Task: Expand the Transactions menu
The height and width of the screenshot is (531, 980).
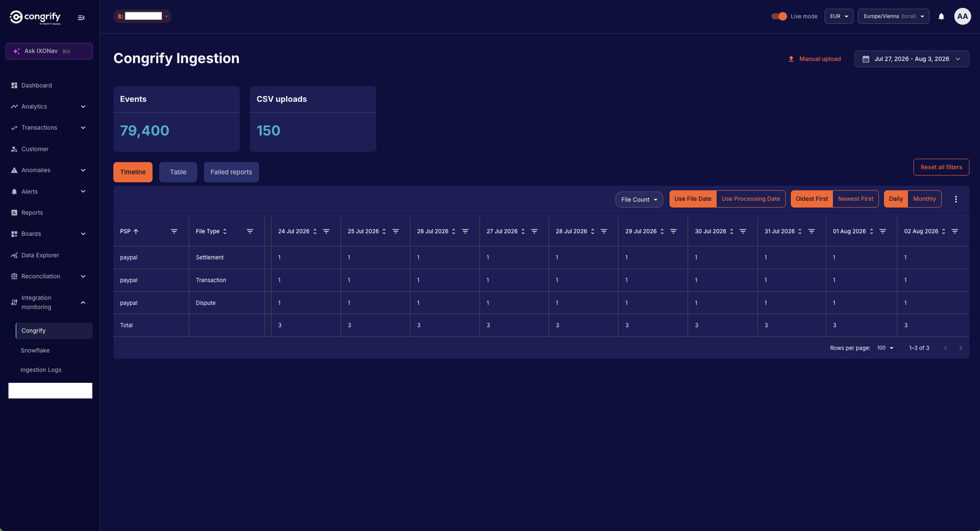Action: pyautogui.click(x=49, y=128)
